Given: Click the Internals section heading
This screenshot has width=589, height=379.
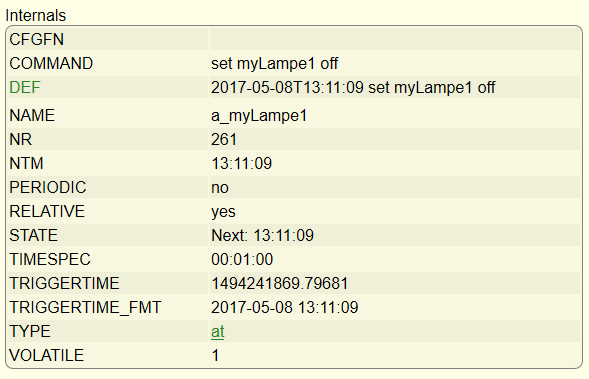Looking at the screenshot, I should click(x=36, y=16).
